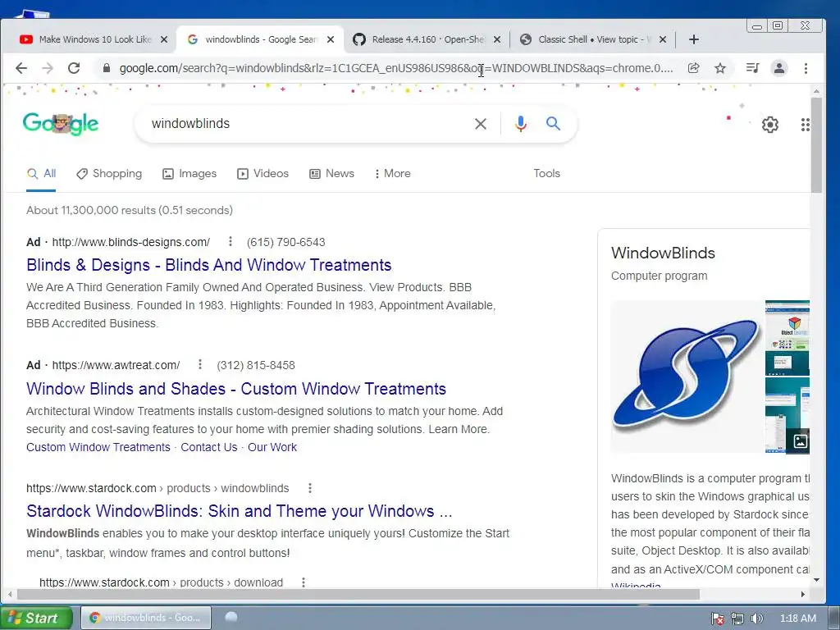Open the WindowBlinds logo image
This screenshot has width=840, height=630.
tap(687, 377)
